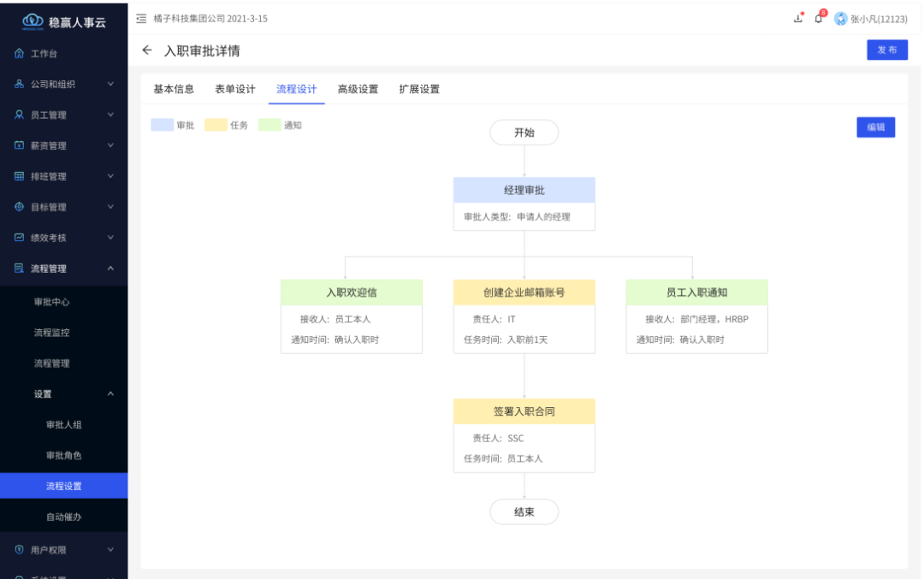The width and height of the screenshot is (924, 579).
Task: Open the notification bell with red badge
Action: (819, 18)
